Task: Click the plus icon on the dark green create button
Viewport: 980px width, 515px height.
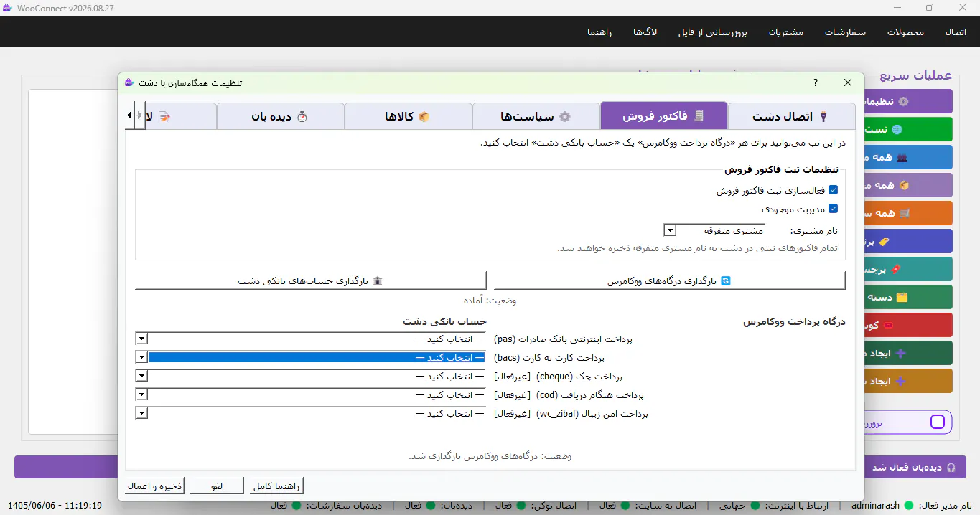Action: pyautogui.click(x=902, y=353)
